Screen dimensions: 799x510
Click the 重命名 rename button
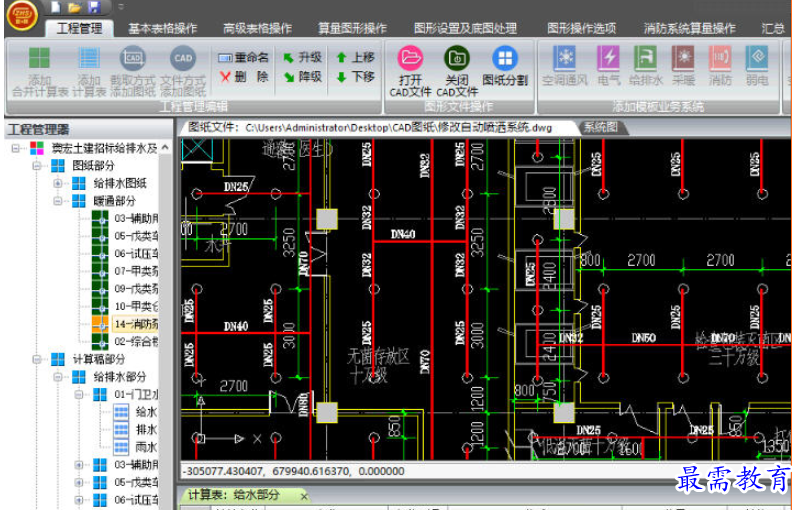[243, 57]
